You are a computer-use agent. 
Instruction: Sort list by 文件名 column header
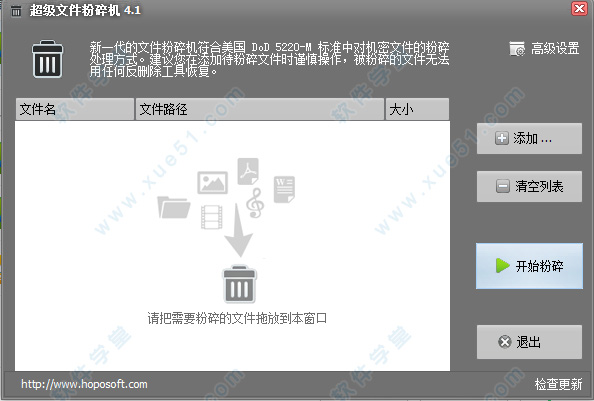[75, 109]
